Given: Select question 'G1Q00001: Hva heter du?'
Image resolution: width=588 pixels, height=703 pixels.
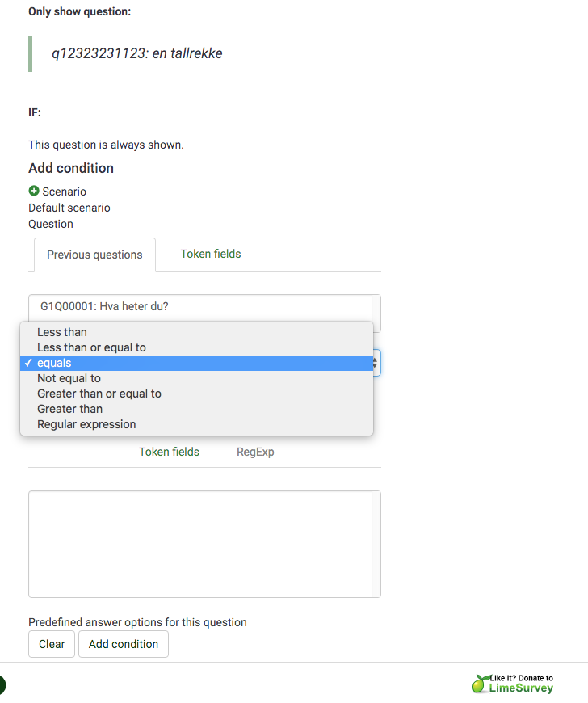Looking at the screenshot, I should pos(104,307).
